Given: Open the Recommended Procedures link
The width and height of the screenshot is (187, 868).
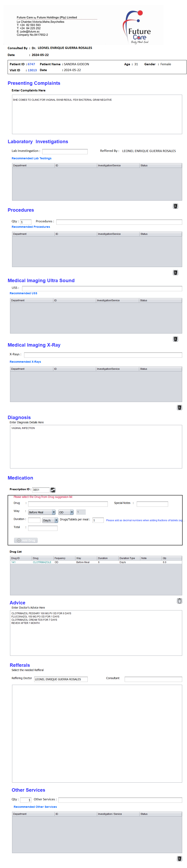Looking at the screenshot, I should pos(31,226).
